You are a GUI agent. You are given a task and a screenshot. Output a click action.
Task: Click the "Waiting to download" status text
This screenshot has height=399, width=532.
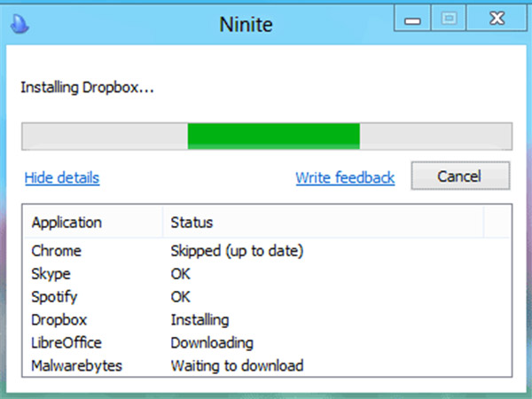click(x=237, y=365)
